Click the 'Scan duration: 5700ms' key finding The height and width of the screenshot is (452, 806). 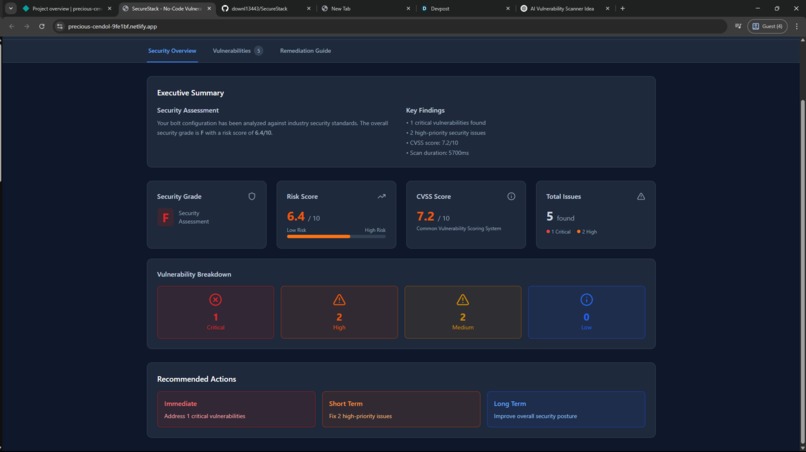coord(437,153)
